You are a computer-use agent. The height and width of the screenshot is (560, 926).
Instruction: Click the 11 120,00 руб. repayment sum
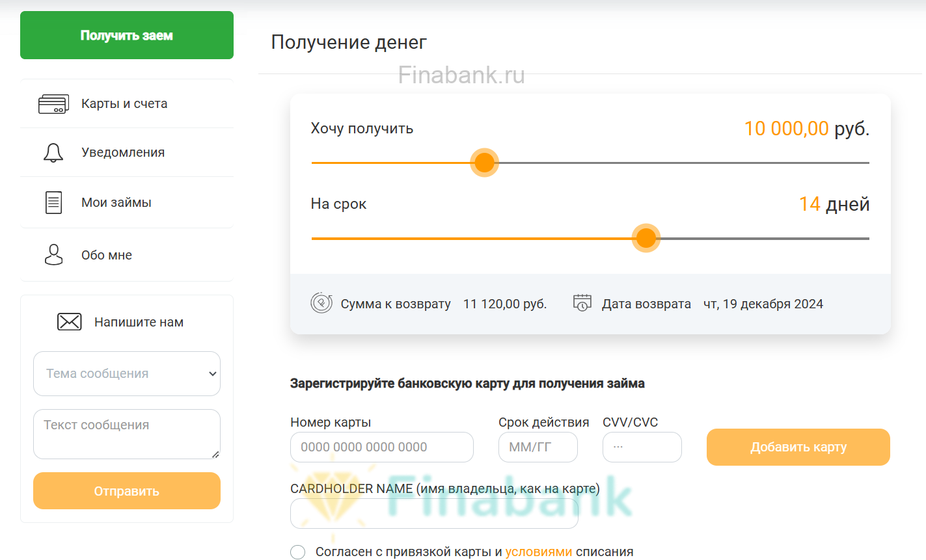click(505, 304)
